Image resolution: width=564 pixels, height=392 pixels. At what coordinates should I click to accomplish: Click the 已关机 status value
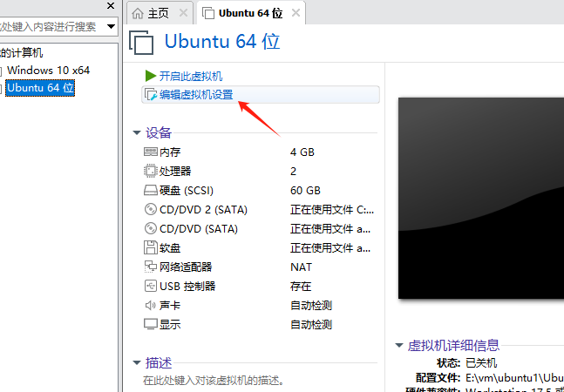pyautogui.click(x=481, y=363)
